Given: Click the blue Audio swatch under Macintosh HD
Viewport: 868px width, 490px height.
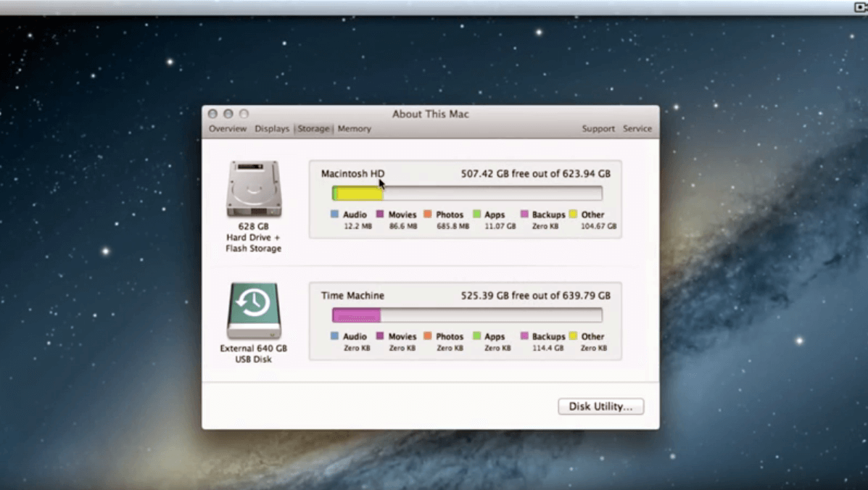Looking at the screenshot, I should (334, 215).
